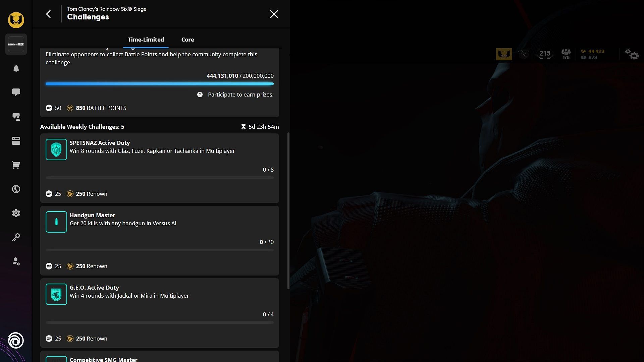The image size is (644, 362).
Task: Select the G.E.O. Active Duty title
Action: click(94, 288)
